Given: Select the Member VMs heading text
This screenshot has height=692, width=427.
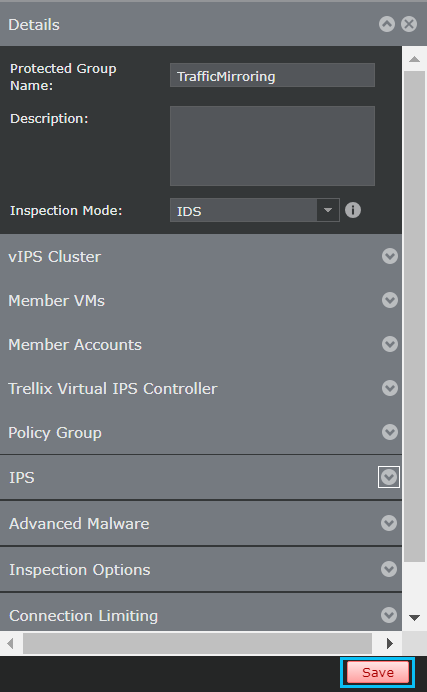Looking at the screenshot, I should [x=56, y=301].
